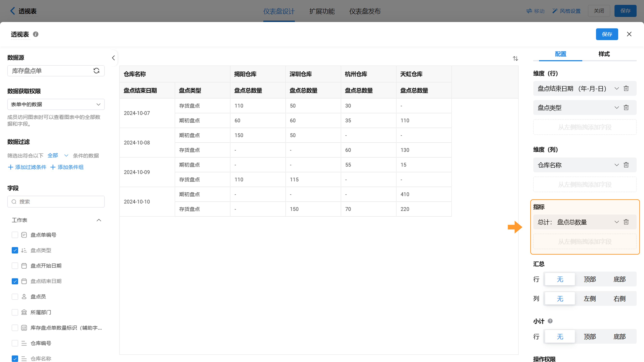This screenshot has width=644, height=362.
Task: Click the back arrow next to 透视表
Action: (x=13, y=11)
